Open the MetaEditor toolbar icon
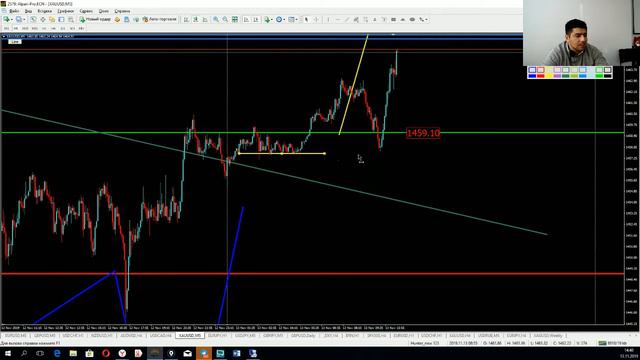 pos(117,19)
